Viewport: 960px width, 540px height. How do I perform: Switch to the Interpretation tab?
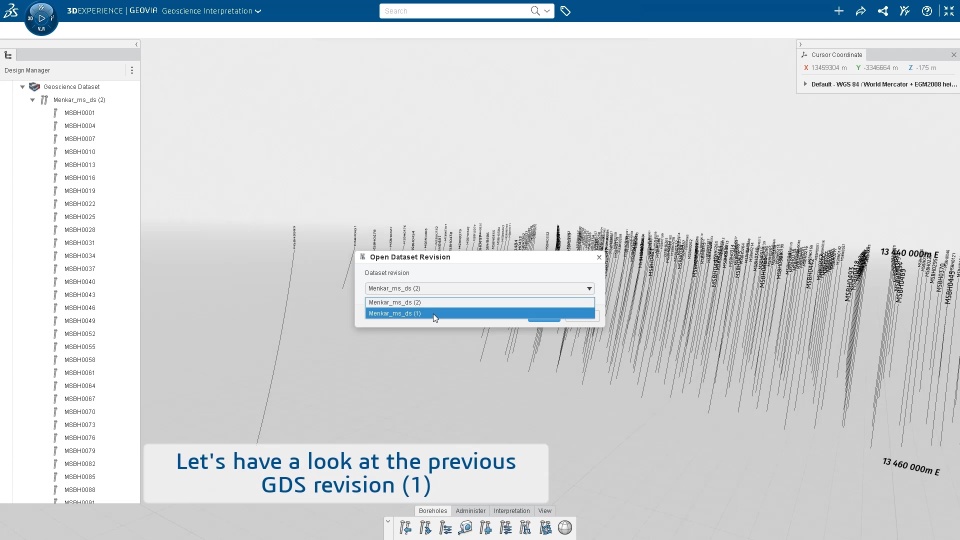[512, 511]
